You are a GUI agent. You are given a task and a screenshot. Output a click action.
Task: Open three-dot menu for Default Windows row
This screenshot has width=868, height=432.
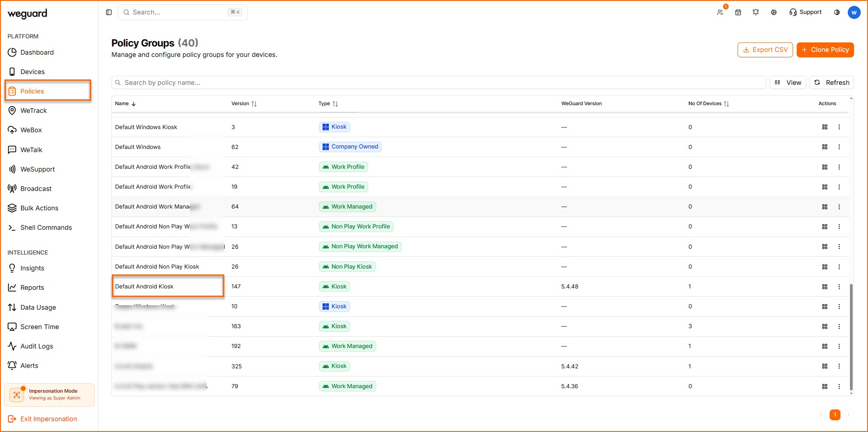click(x=839, y=147)
